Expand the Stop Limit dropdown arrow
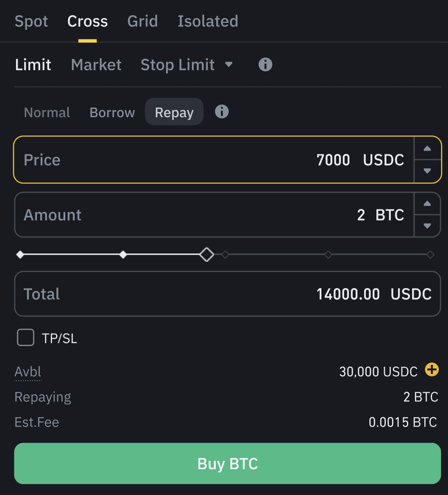 click(229, 65)
